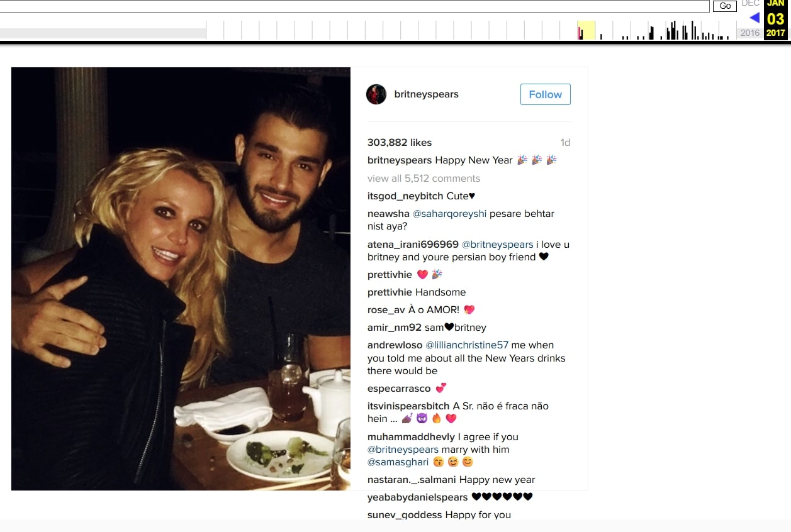The height and width of the screenshot is (532, 791).
Task: Open @samasghari mention link
Action: pyautogui.click(x=398, y=462)
